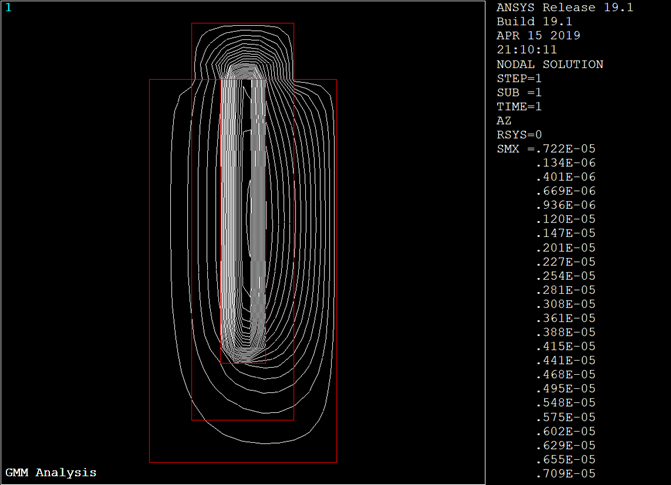Viewport: 671px width, 485px height.
Task: Pick contour value '.361E-05'
Action: (566, 318)
